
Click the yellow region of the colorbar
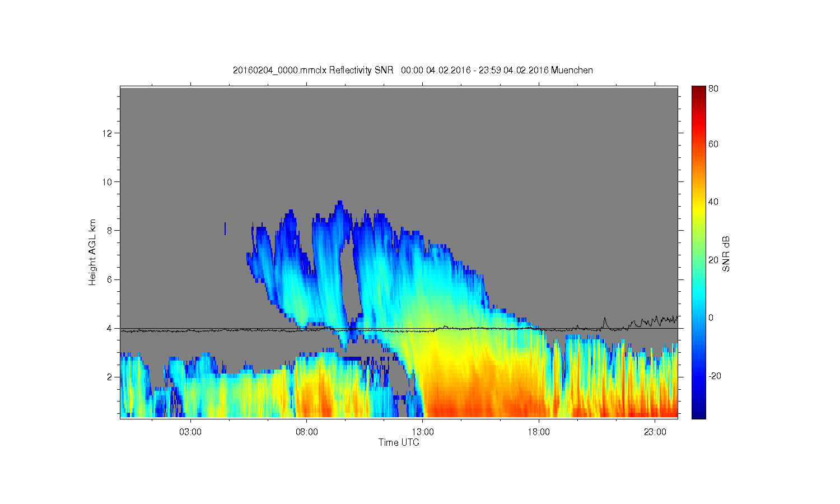698,210
